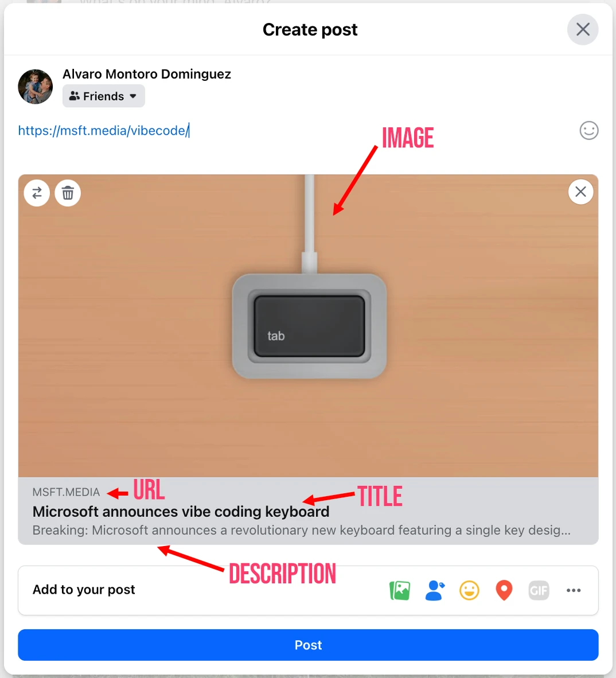Click the preview description starting with Breaking
The width and height of the screenshot is (616, 678).
pos(301,530)
